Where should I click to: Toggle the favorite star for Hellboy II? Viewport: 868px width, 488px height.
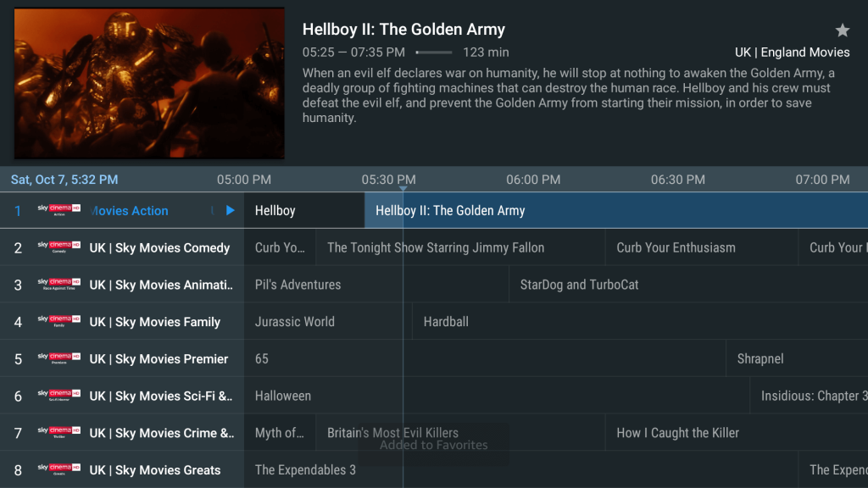[842, 30]
